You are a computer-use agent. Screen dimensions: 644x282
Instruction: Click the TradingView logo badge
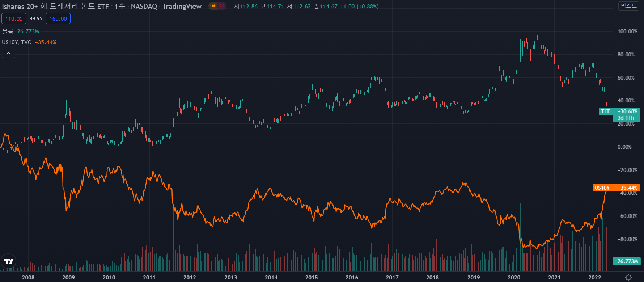click(x=8, y=261)
